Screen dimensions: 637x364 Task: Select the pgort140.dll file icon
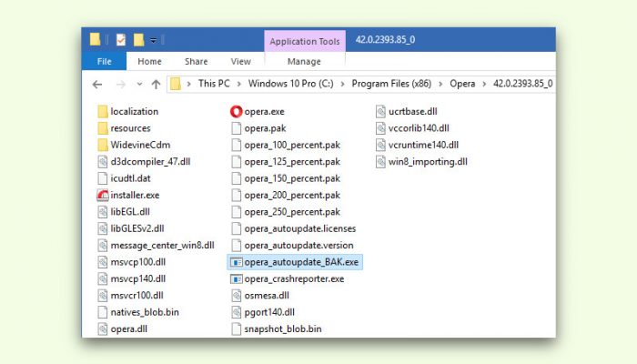pyautogui.click(x=236, y=312)
